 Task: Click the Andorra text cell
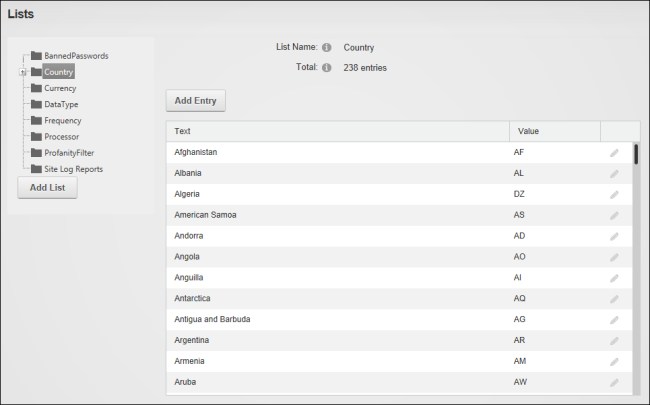[338, 236]
